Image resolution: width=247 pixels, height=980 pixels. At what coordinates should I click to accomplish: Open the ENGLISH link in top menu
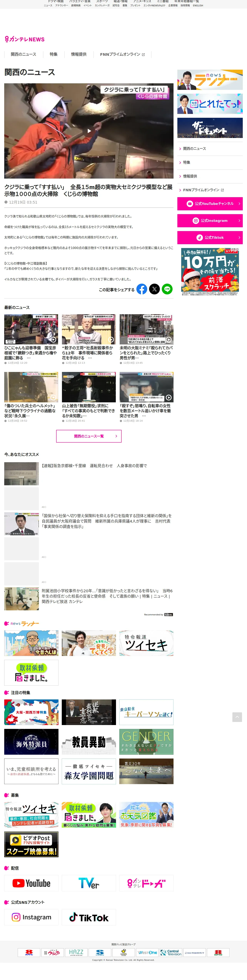(198, 6)
